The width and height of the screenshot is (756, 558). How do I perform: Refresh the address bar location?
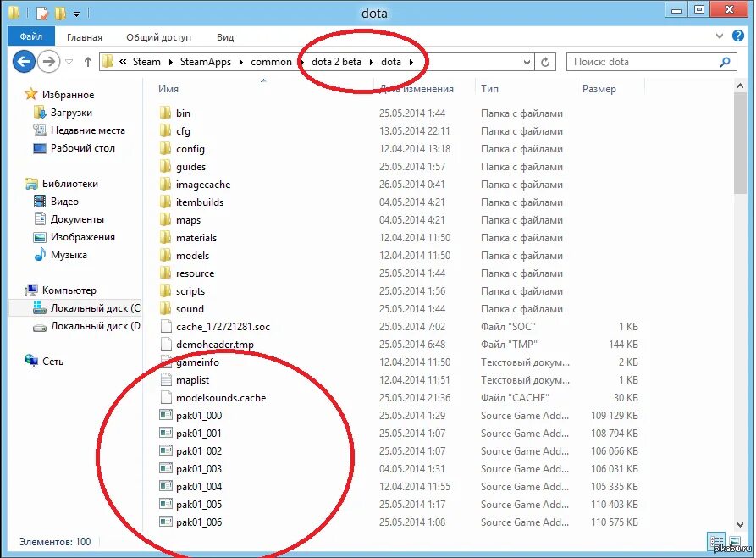(x=545, y=62)
